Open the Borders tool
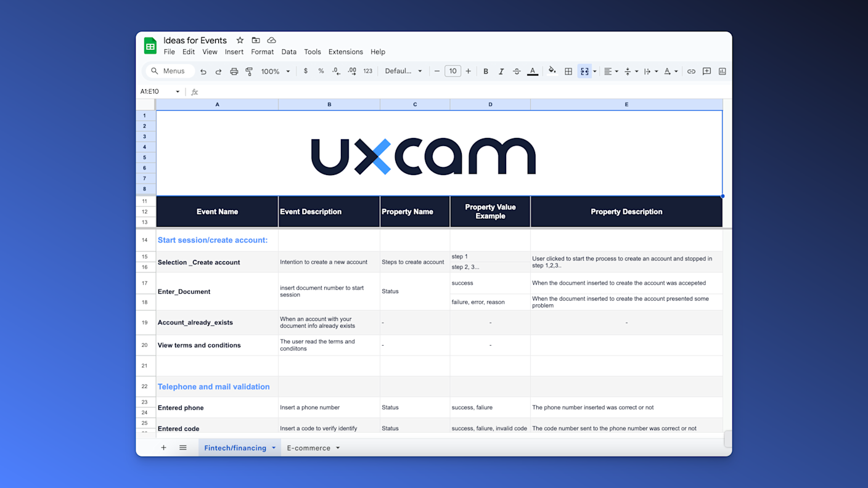 (568, 71)
